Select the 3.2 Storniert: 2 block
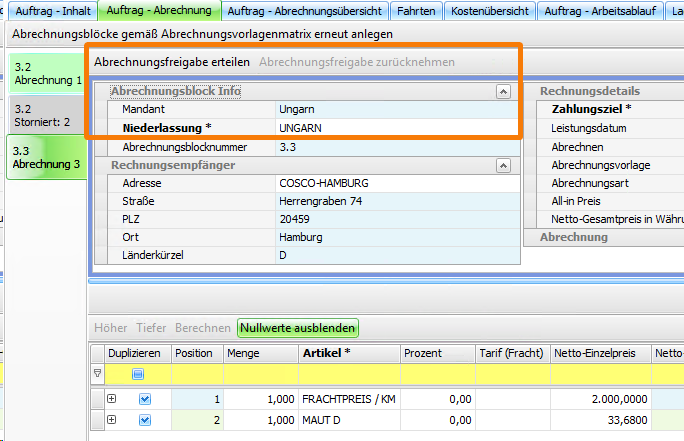The height and width of the screenshot is (441, 684). click(47, 116)
